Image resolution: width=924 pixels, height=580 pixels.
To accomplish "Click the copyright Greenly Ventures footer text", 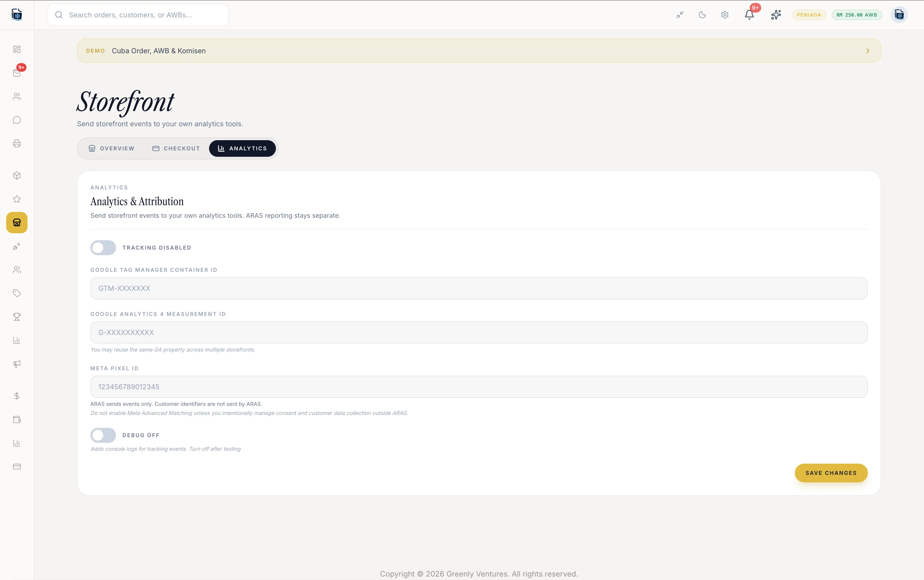I will point(479,574).
